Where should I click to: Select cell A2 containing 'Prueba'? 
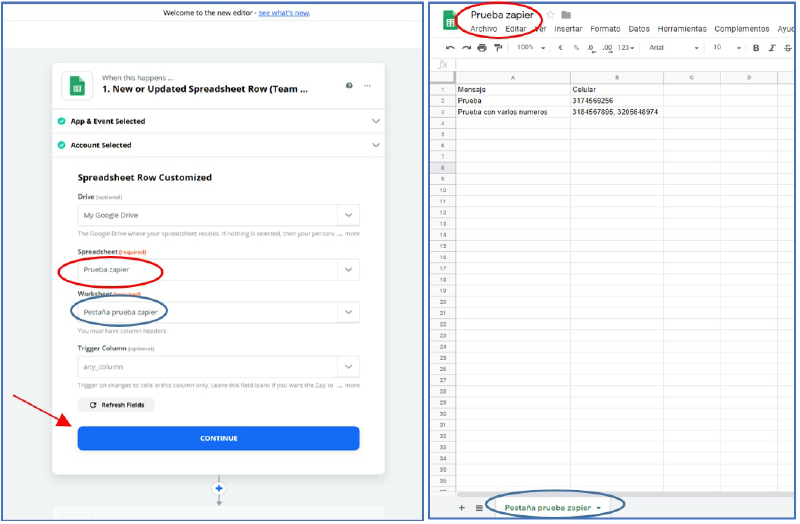click(513, 101)
